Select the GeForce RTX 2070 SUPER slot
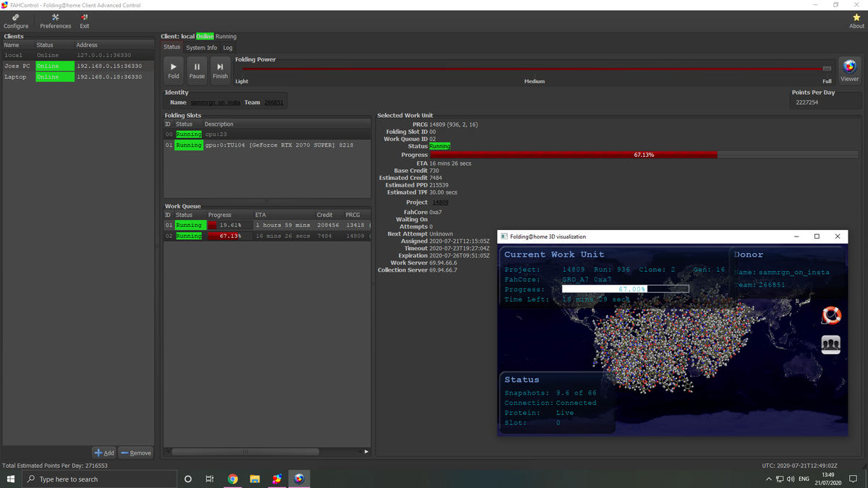Screen dimensions: 868x488 pos(267,145)
